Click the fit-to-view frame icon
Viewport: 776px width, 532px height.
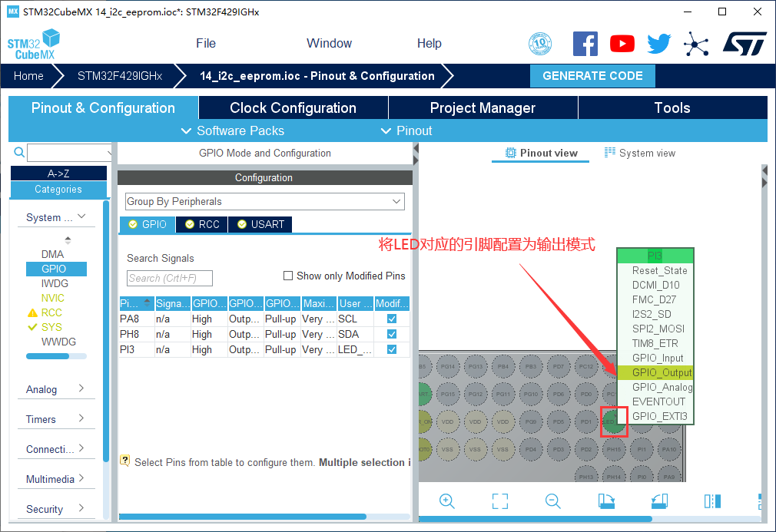499,501
